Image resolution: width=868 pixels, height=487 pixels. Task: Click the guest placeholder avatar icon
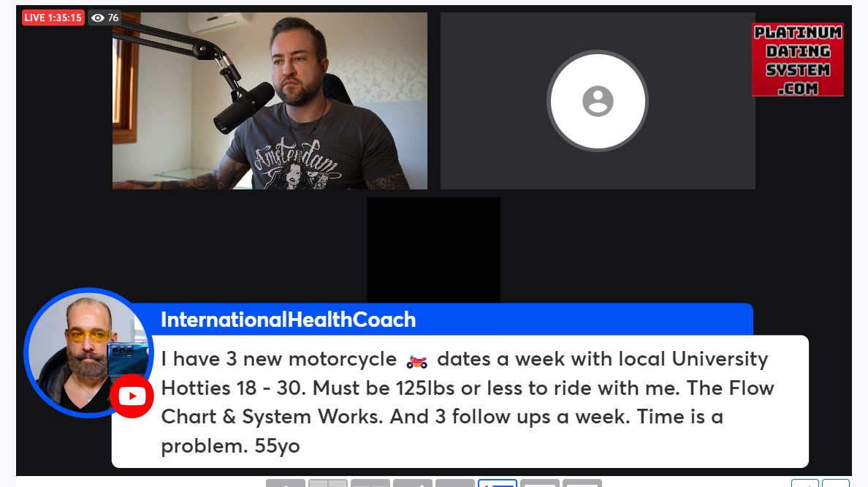coord(598,101)
